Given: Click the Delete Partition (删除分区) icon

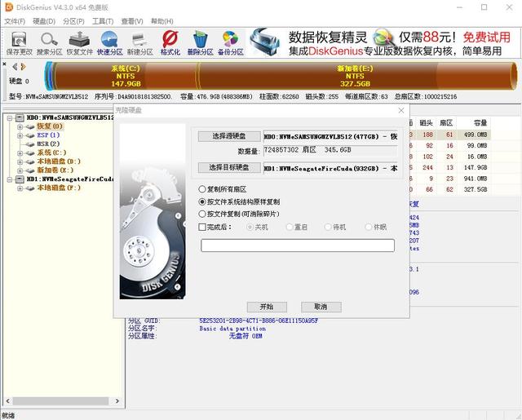Looking at the screenshot, I should (x=200, y=43).
